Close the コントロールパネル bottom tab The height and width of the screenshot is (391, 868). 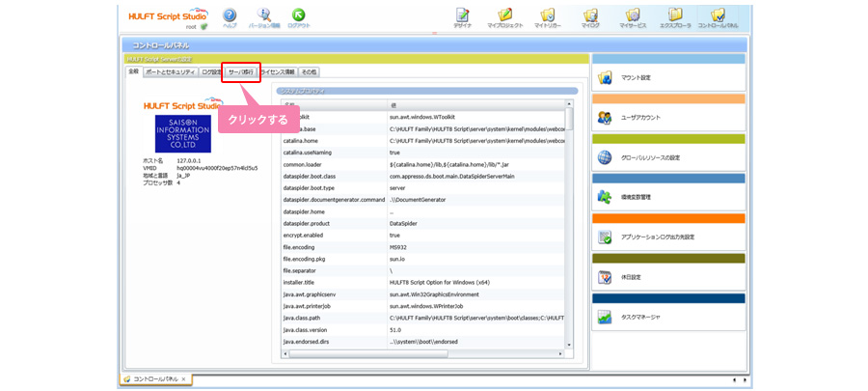183,379
